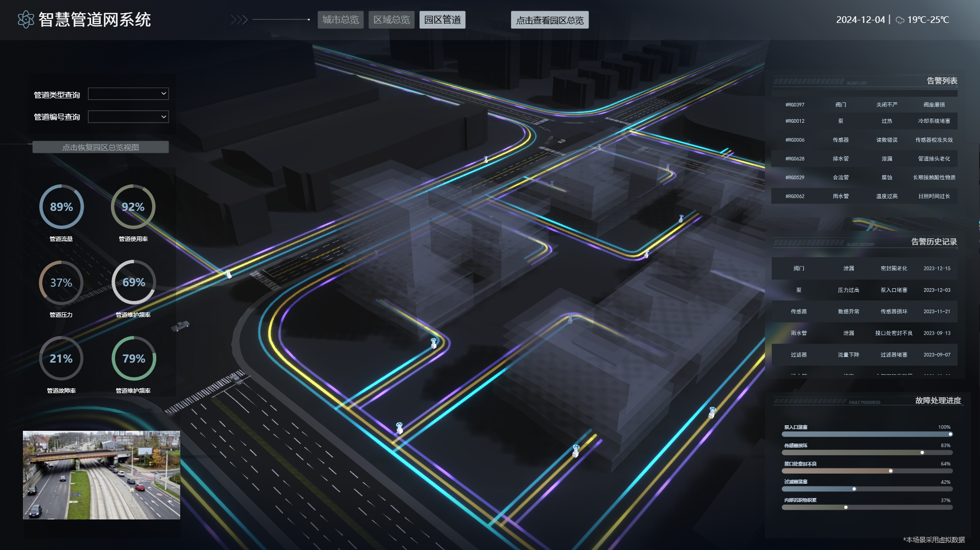Screen dimensions: 980x550
Task: Click the 21% 管道故障率 gauge ring
Action: tap(61, 359)
